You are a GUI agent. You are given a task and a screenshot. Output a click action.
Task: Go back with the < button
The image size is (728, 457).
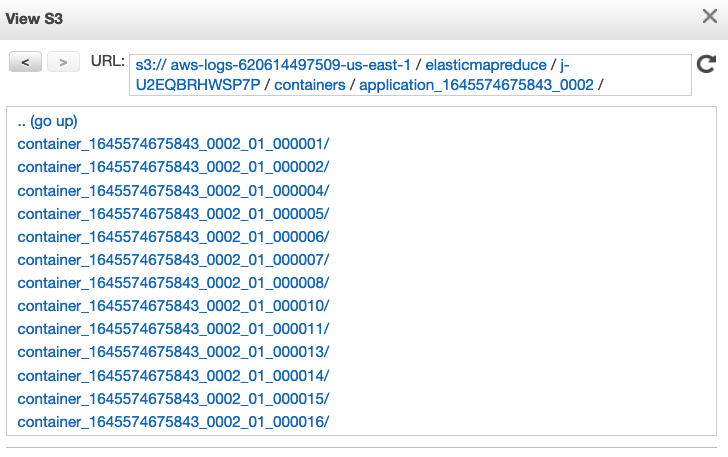click(26, 62)
